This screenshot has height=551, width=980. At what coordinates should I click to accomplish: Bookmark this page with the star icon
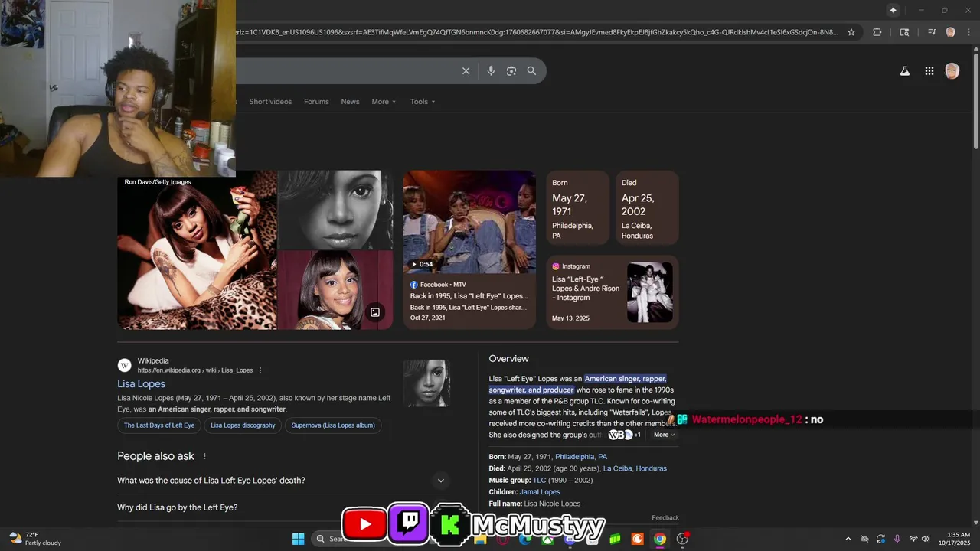(851, 32)
